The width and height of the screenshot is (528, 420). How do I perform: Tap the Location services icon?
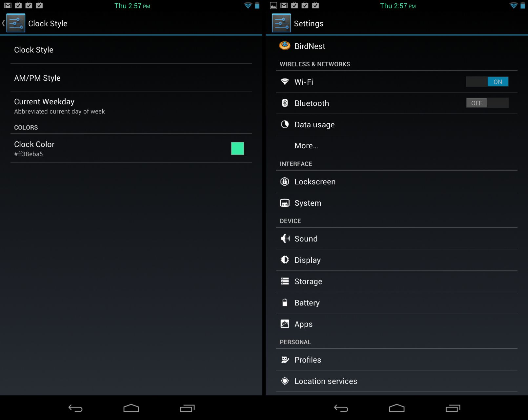pos(285,381)
